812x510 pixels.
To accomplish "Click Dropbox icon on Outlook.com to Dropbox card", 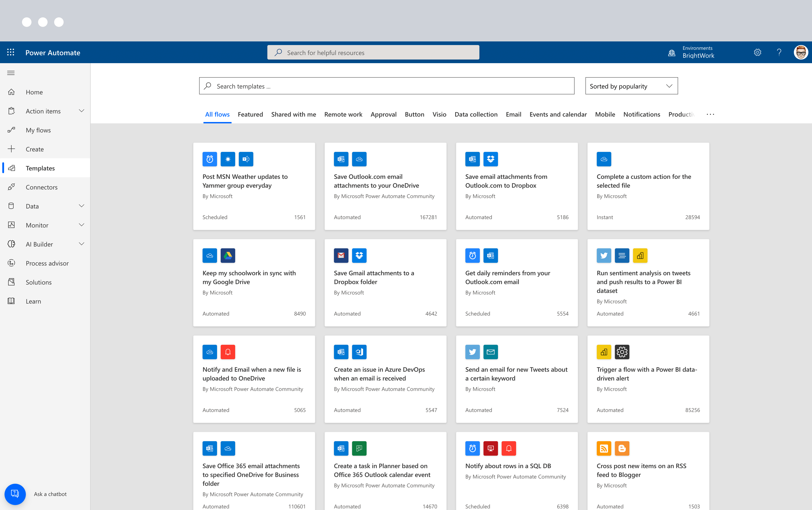I will pos(490,159).
